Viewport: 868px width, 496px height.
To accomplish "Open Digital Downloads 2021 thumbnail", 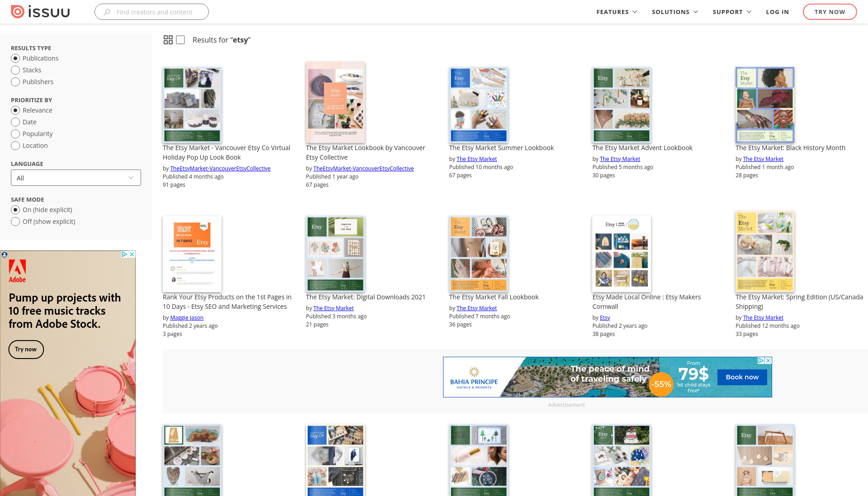I will 335,254.
